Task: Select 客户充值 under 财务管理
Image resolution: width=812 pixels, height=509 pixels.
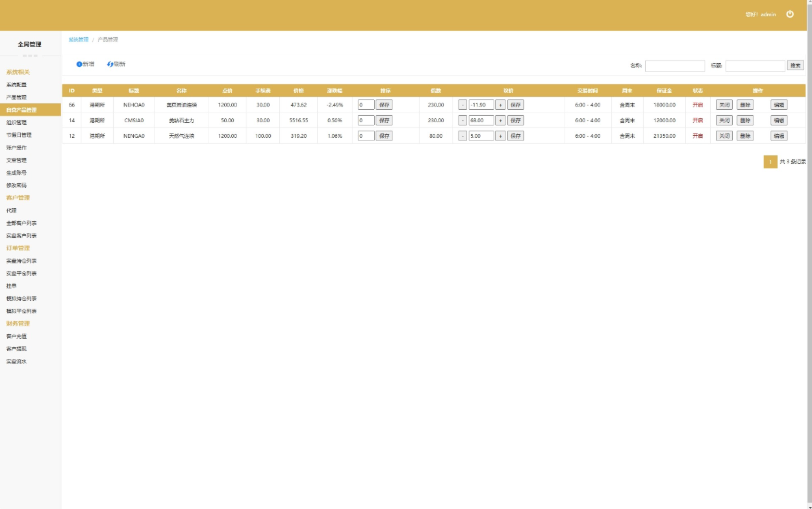Action: (17, 336)
